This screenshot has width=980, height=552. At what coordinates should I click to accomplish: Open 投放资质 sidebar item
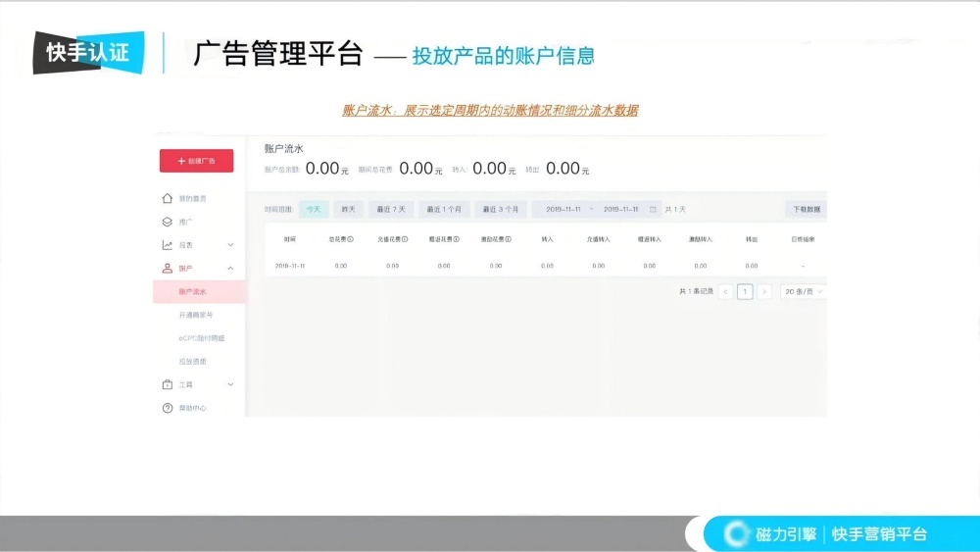coord(192,362)
